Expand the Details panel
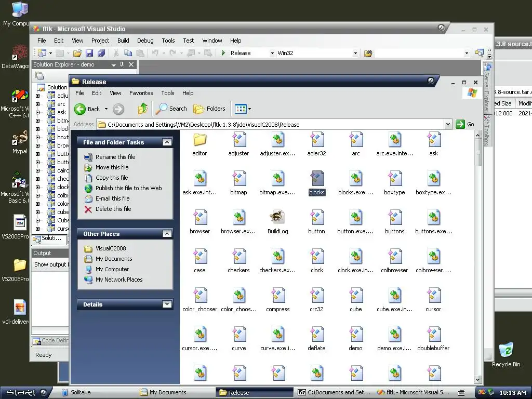Image resolution: width=532 pixels, height=399 pixels. click(x=167, y=304)
